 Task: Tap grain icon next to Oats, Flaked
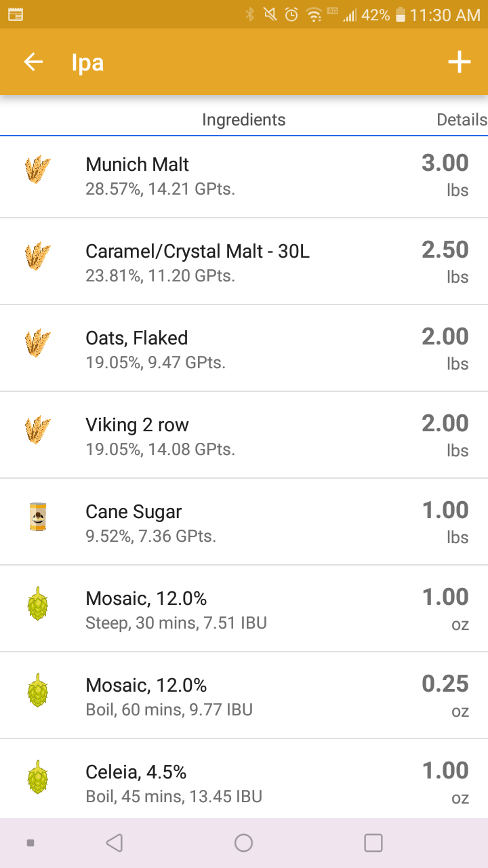pyautogui.click(x=37, y=343)
